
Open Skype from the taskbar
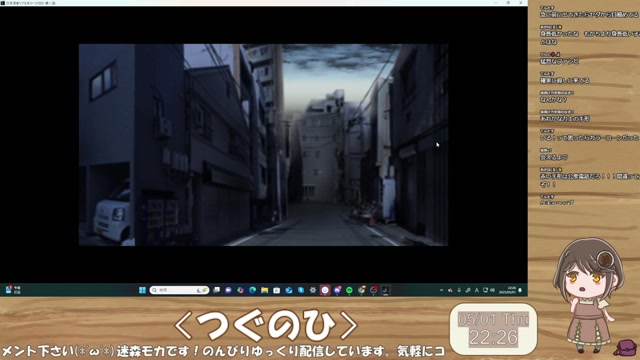[x=301, y=290]
